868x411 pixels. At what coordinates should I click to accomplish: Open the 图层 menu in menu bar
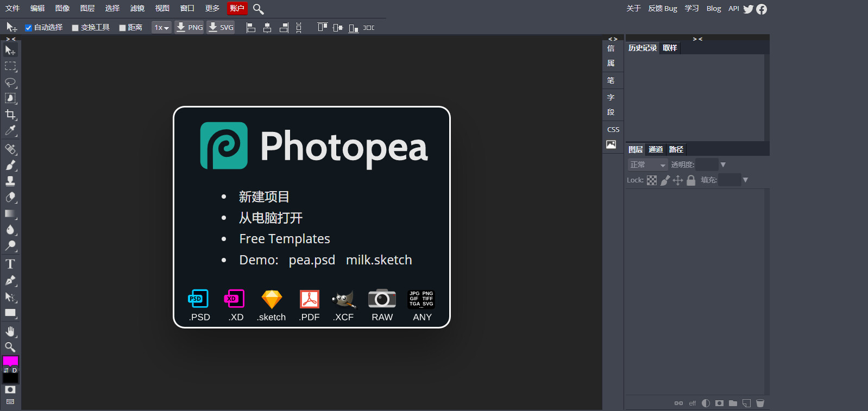(87, 9)
